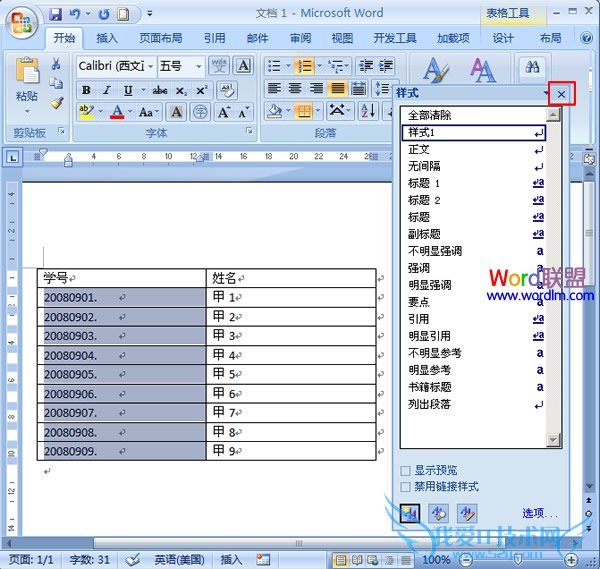Open the 视图 tab
Viewport: 600px width, 569px height.
342,38
